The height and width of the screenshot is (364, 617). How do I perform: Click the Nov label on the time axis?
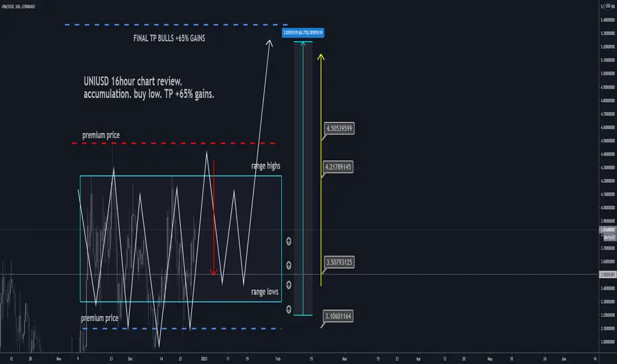[x=59, y=359]
